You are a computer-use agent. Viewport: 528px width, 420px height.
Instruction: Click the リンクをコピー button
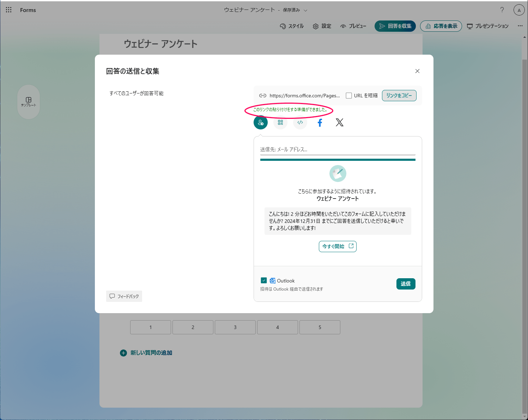pos(399,95)
